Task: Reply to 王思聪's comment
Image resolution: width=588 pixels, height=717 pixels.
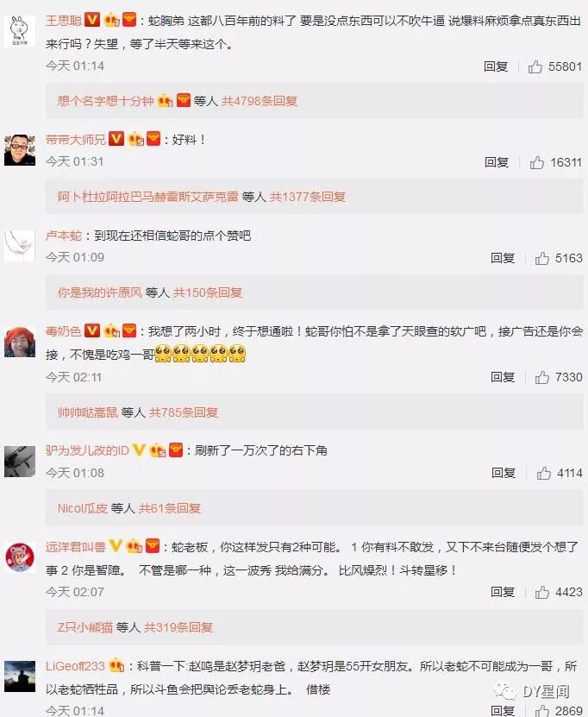Action: coord(496,66)
